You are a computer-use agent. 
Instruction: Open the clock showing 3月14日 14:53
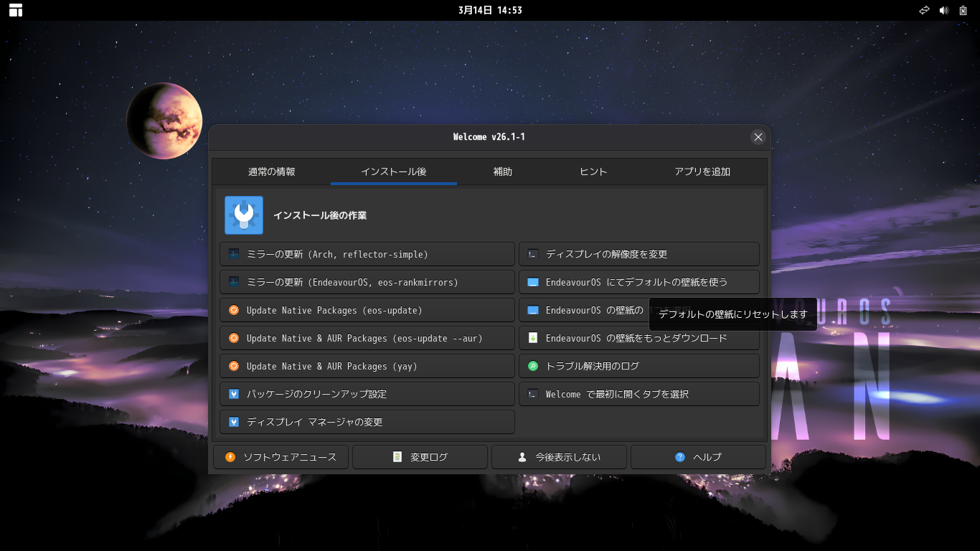coord(490,10)
